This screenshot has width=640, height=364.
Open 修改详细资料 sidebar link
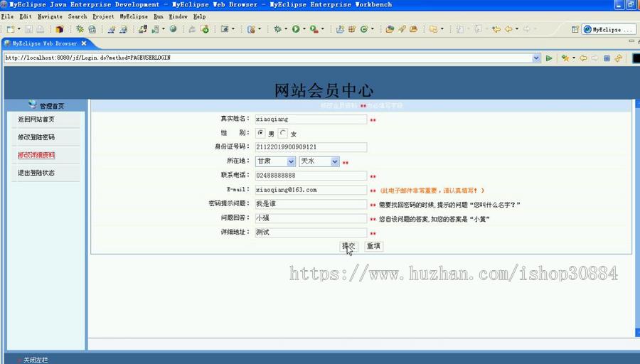pos(36,155)
